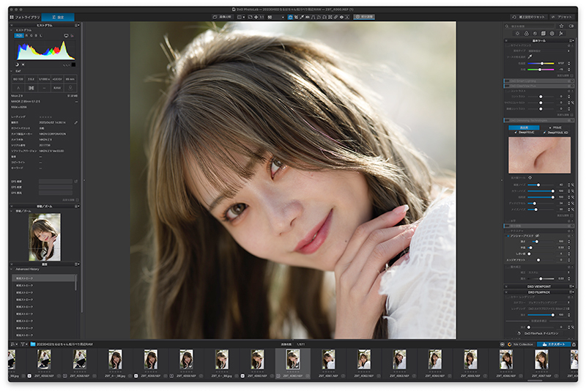The width and height of the screenshot is (586, 392).
Task: Adjust the color temperature slider
Action: [x=541, y=63]
